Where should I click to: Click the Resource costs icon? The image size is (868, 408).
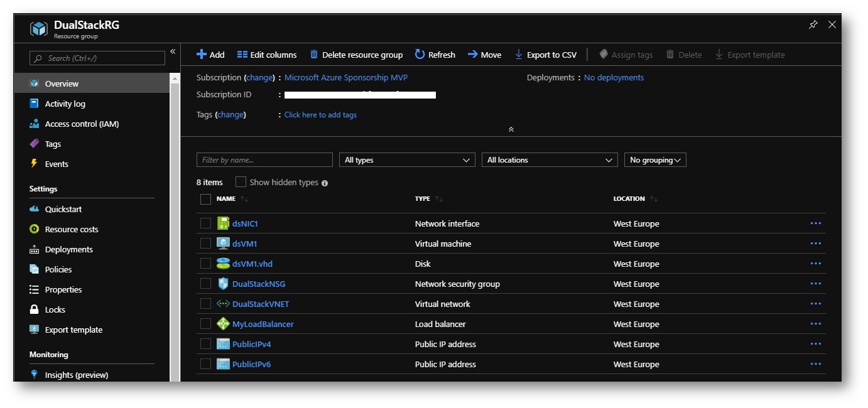[35, 229]
